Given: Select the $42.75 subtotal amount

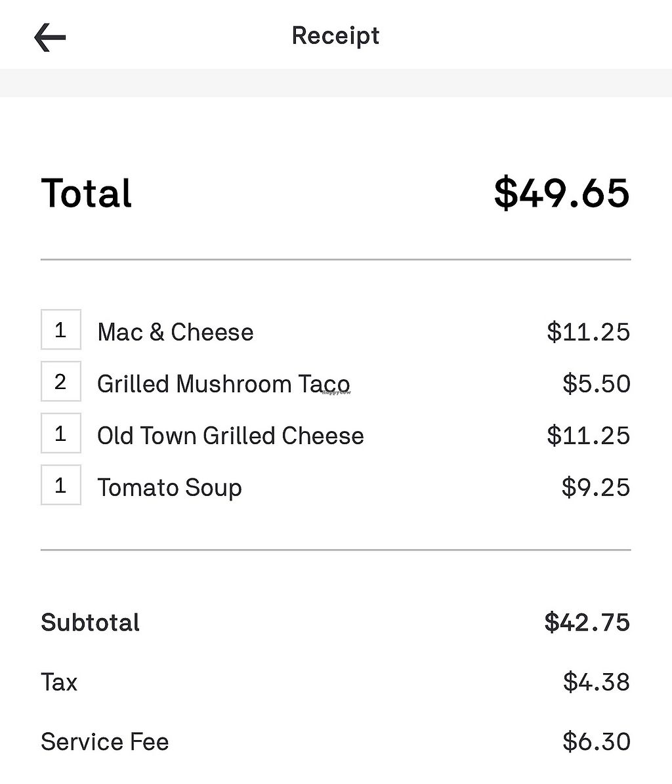Looking at the screenshot, I should 587,623.
